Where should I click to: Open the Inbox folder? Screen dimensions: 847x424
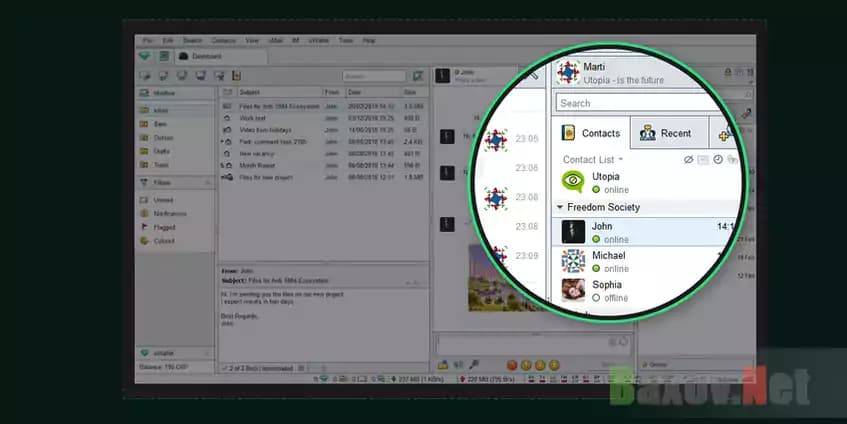click(162, 109)
